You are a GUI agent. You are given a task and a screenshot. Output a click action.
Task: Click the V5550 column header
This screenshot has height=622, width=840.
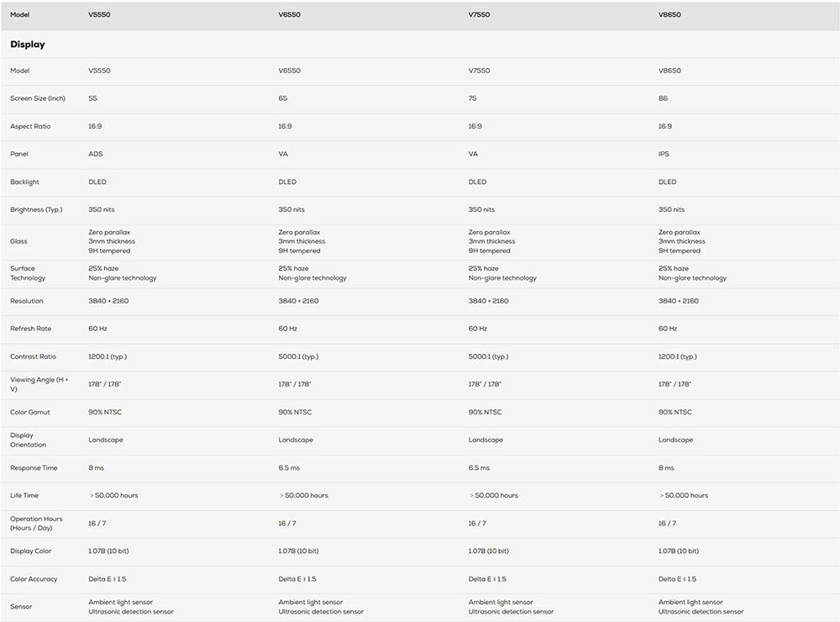[99, 14]
